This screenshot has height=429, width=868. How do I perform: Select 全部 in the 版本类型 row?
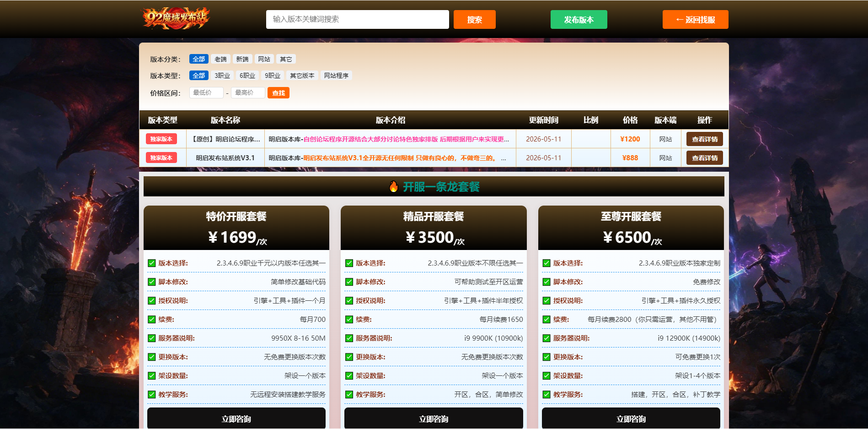coord(199,76)
